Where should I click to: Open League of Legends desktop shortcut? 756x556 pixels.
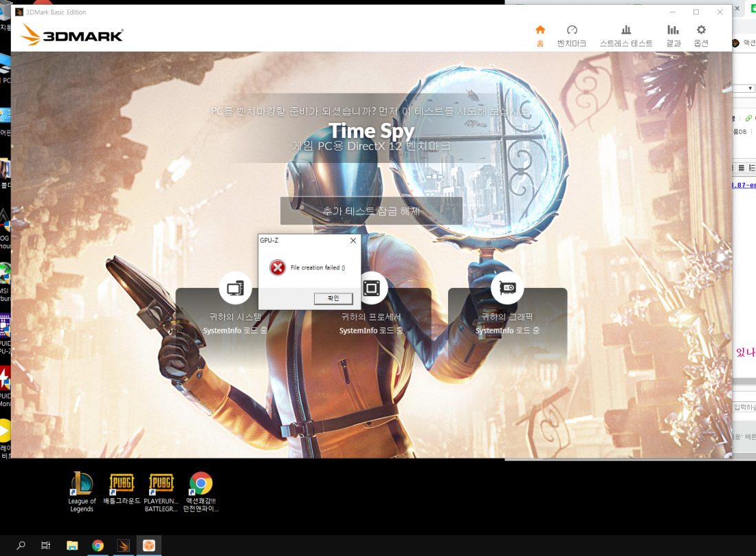[x=82, y=491]
